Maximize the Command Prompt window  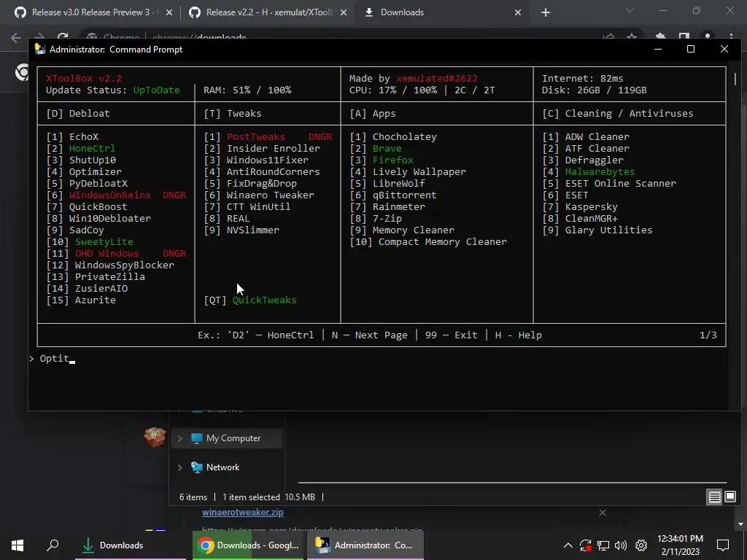[690, 49]
